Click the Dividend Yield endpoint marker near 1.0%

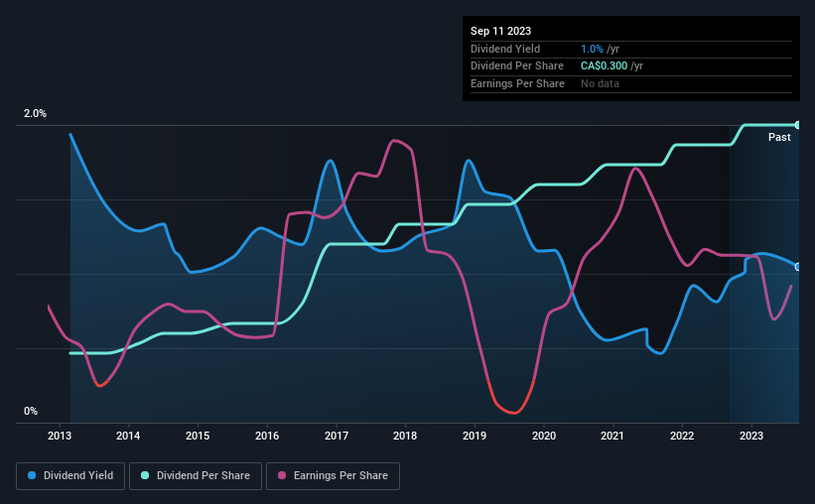[798, 267]
